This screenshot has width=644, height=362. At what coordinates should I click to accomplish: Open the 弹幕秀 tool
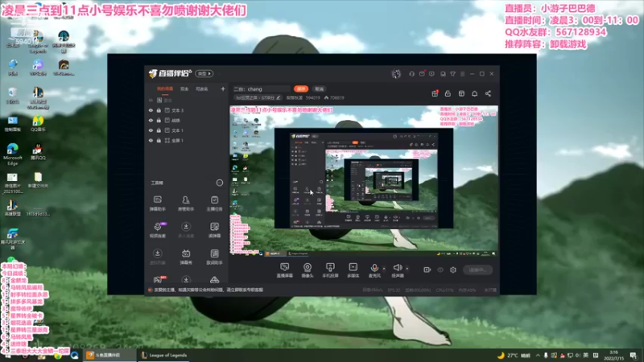pos(186,257)
